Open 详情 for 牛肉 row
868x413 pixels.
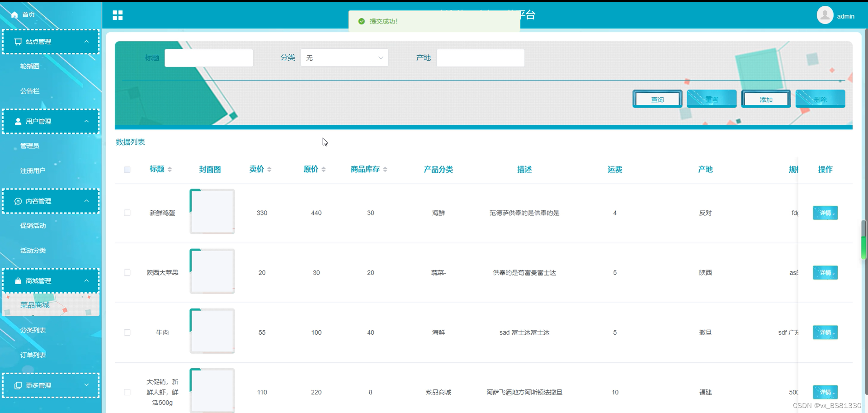[825, 332]
